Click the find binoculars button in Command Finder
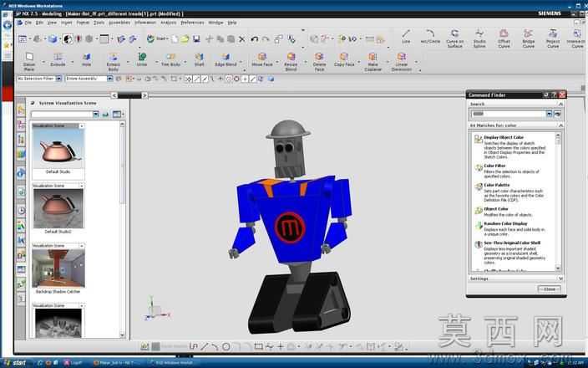 pos(558,114)
